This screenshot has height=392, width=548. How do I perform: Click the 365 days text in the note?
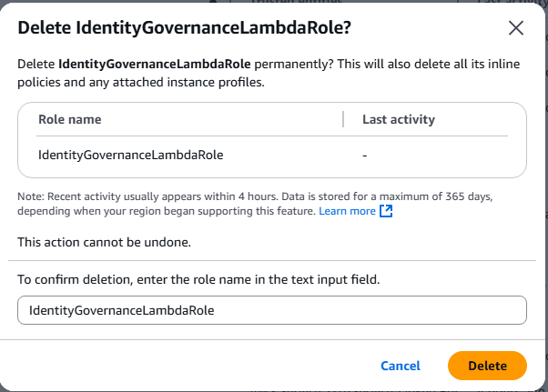point(468,196)
